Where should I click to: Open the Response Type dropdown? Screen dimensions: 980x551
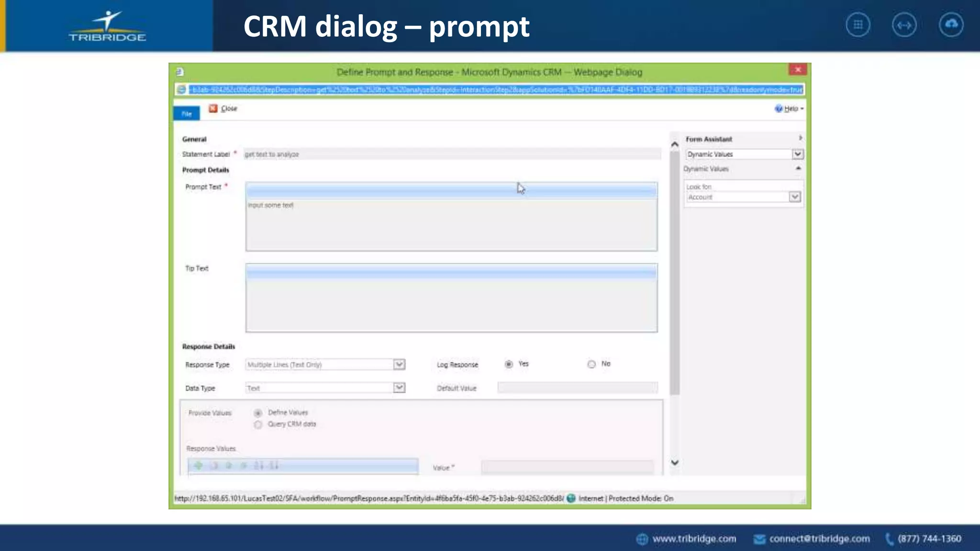[399, 364]
